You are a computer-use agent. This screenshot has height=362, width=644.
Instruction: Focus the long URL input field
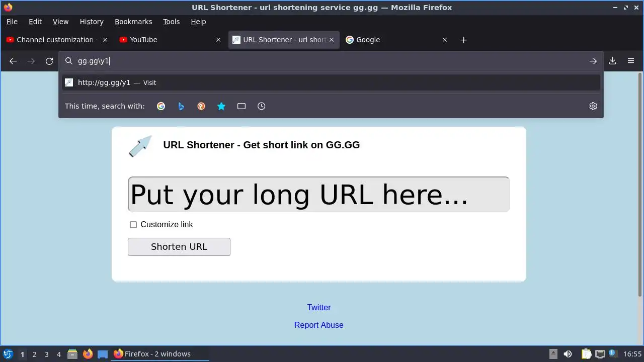coord(318,194)
